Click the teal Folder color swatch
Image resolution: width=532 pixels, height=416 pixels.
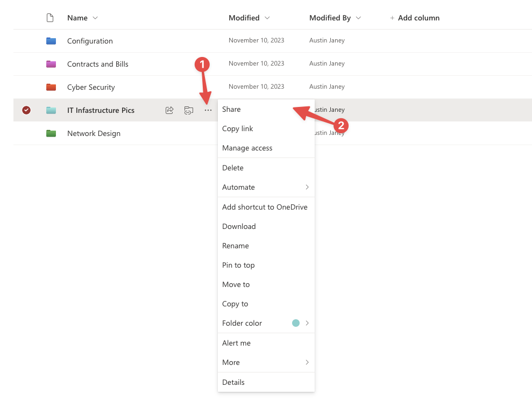(x=296, y=323)
